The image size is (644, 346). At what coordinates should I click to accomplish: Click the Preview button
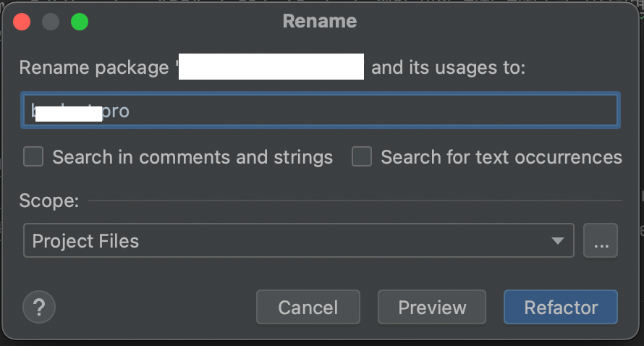(x=432, y=308)
